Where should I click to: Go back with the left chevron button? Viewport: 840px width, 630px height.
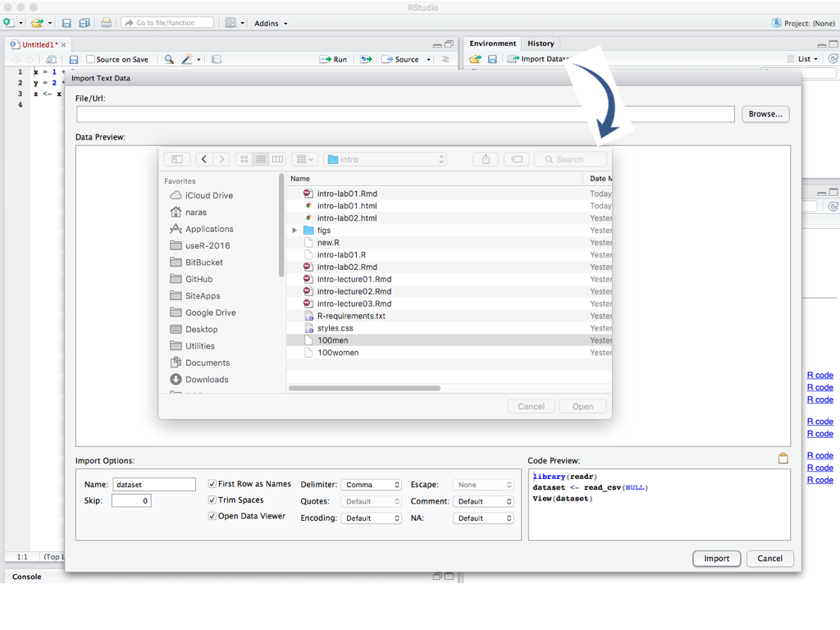point(204,159)
